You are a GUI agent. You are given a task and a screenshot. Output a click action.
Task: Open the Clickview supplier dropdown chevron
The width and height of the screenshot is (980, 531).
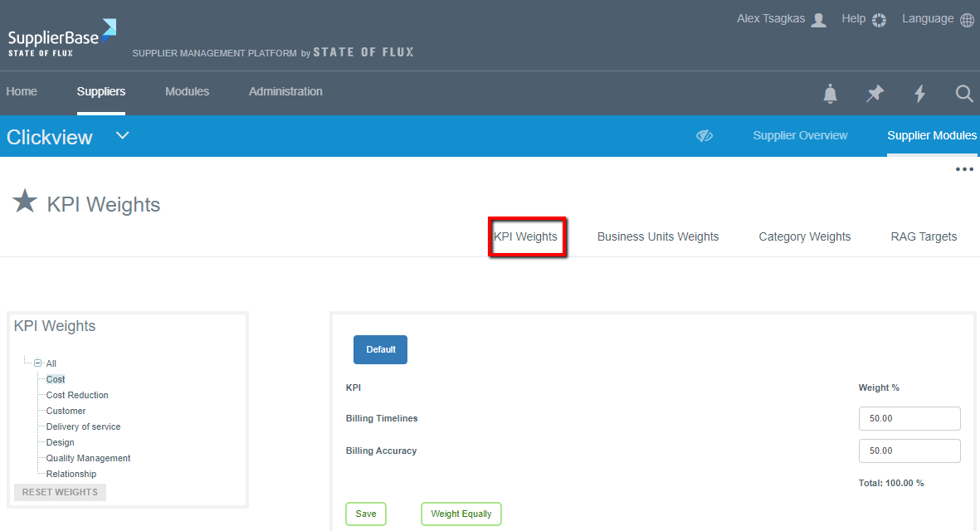coord(122,134)
